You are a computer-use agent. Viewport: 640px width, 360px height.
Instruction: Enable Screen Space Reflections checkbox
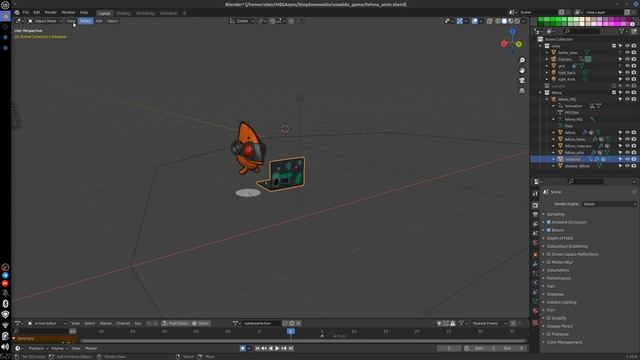coord(549,254)
